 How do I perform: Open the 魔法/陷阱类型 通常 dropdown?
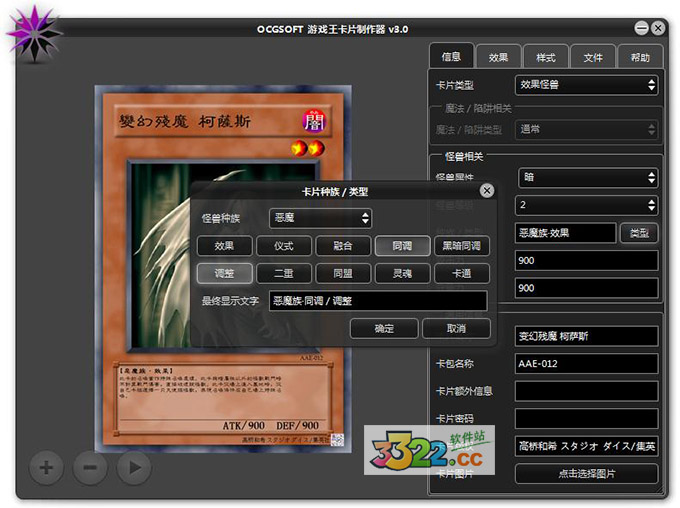coord(586,129)
